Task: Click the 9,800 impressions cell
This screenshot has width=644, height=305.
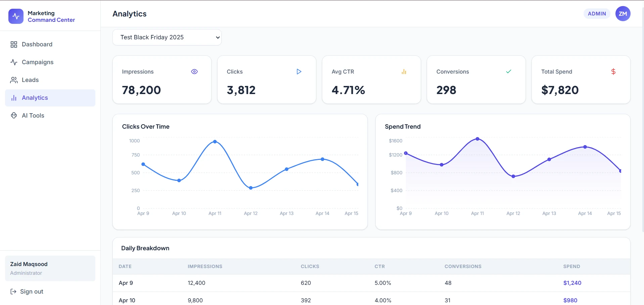Action: [195, 300]
